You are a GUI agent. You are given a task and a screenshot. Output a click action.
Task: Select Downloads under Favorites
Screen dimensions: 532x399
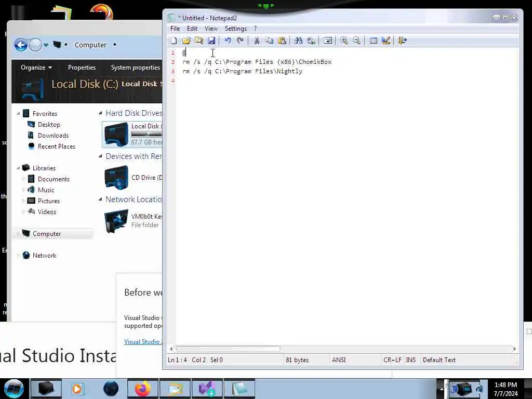[53, 136]
